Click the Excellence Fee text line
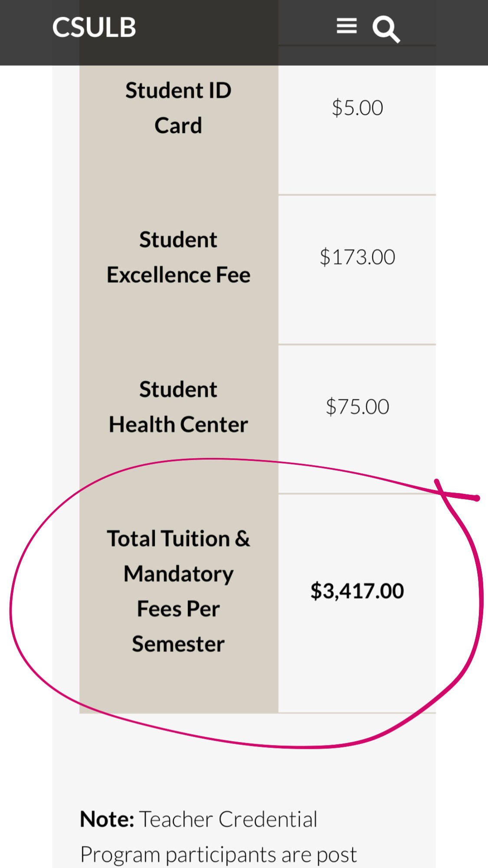Image resolution: width=488 pixels, height=868 pixels. coord(178,275)
